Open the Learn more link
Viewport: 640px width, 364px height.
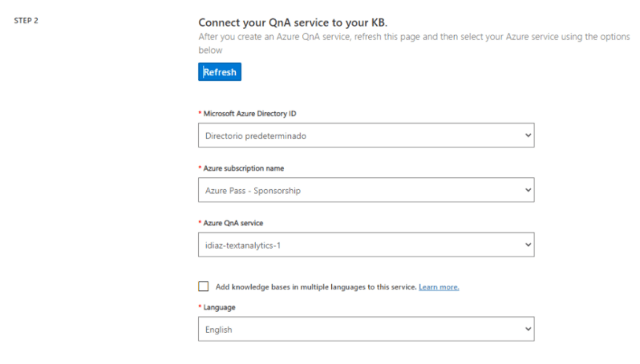click(x=439, y=287)
